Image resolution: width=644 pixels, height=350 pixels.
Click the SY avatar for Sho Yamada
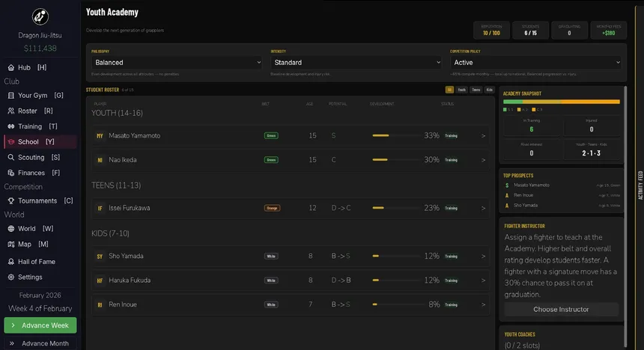100,257
